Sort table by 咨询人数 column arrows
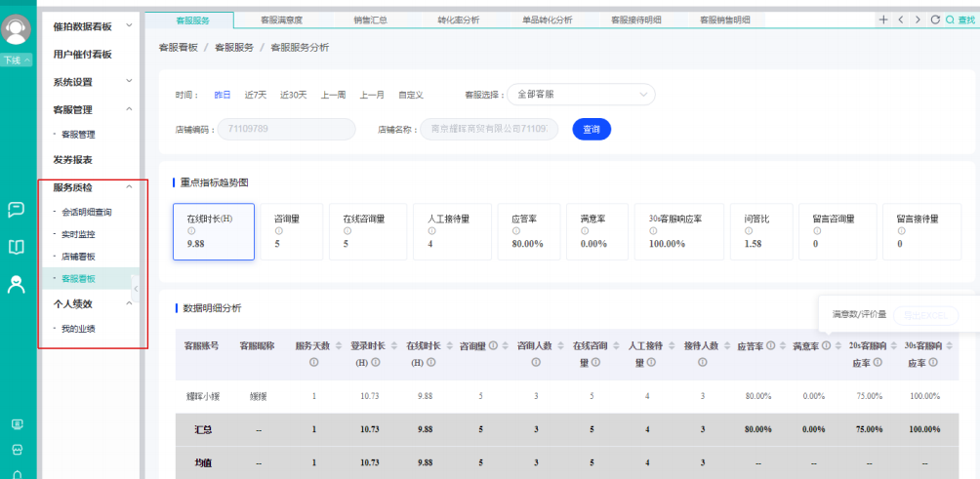This screenshot has height=479, width=980. 560,346
